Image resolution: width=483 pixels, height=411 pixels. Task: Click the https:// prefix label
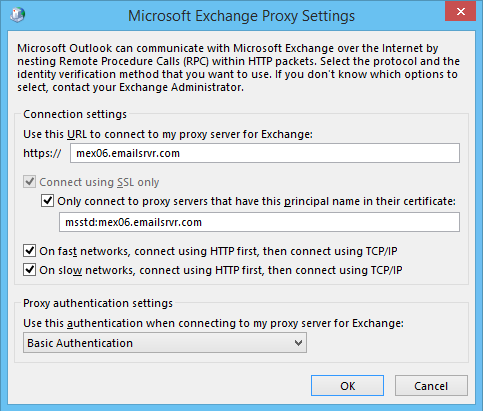click(x=42, y=153)
